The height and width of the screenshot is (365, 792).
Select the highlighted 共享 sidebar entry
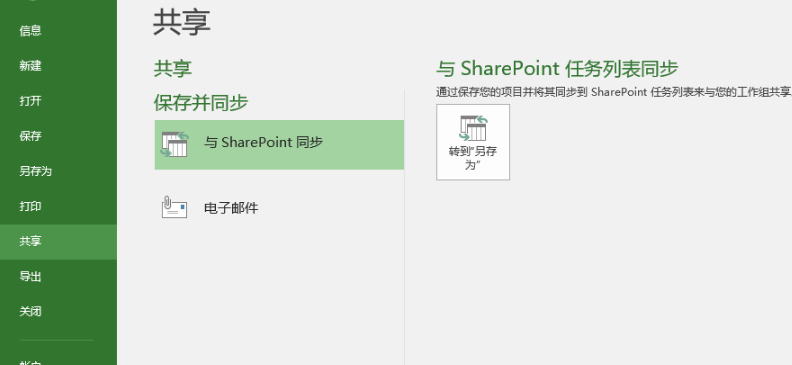point(58,242)
